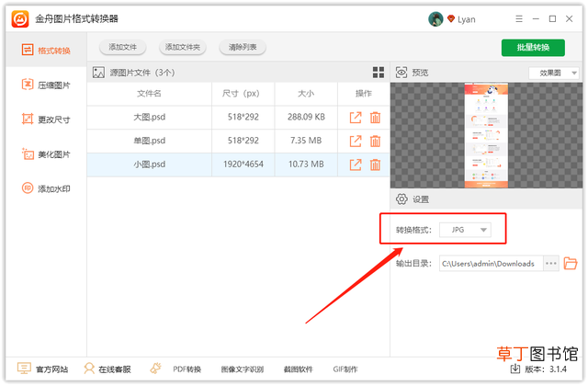Switch to 压缩图片 sidebar tab

coord(46,85)
